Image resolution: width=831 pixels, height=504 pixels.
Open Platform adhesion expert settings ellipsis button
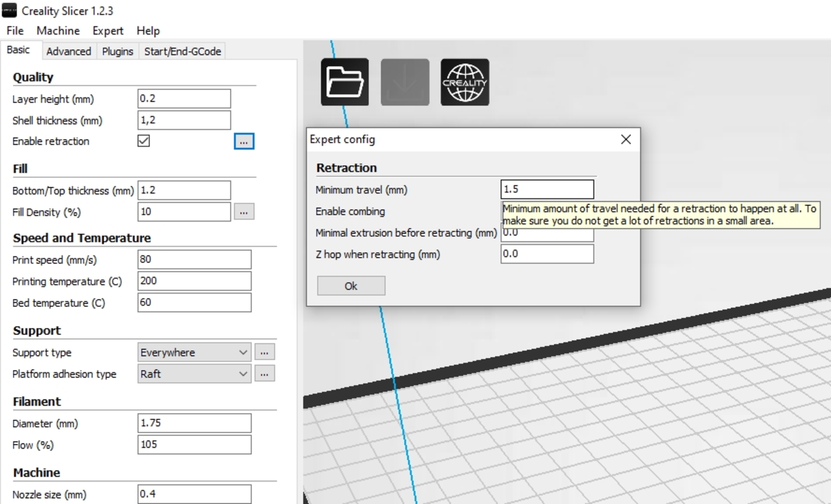[x=264, y=374]
